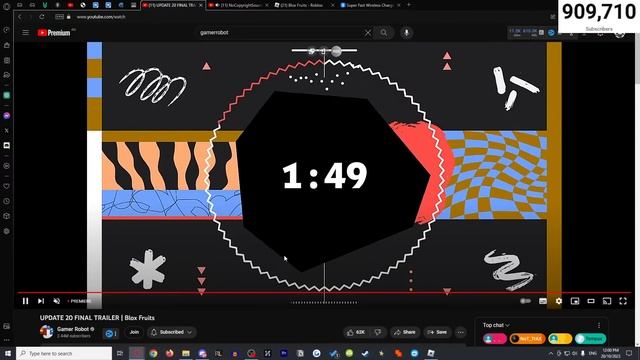Open X (Twitter) in browser sidebar

7,131
